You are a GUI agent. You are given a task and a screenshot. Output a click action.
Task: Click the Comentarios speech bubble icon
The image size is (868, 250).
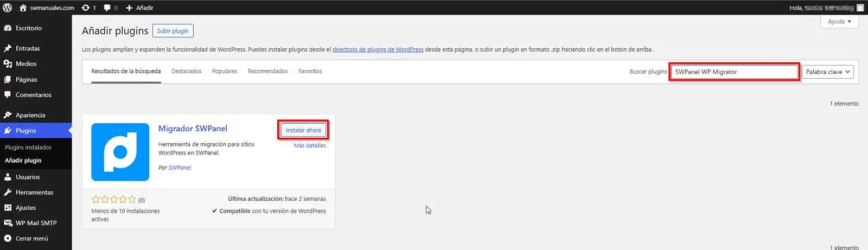[8, 95]
